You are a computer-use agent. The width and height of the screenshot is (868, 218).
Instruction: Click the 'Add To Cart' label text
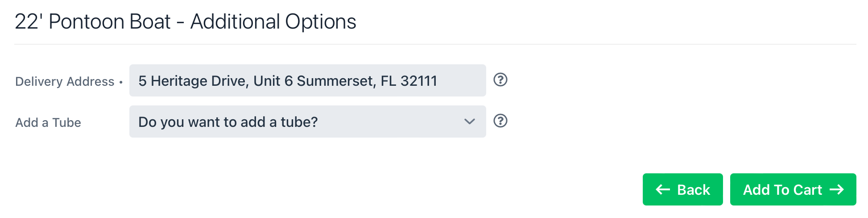click(x=782, y=190)
